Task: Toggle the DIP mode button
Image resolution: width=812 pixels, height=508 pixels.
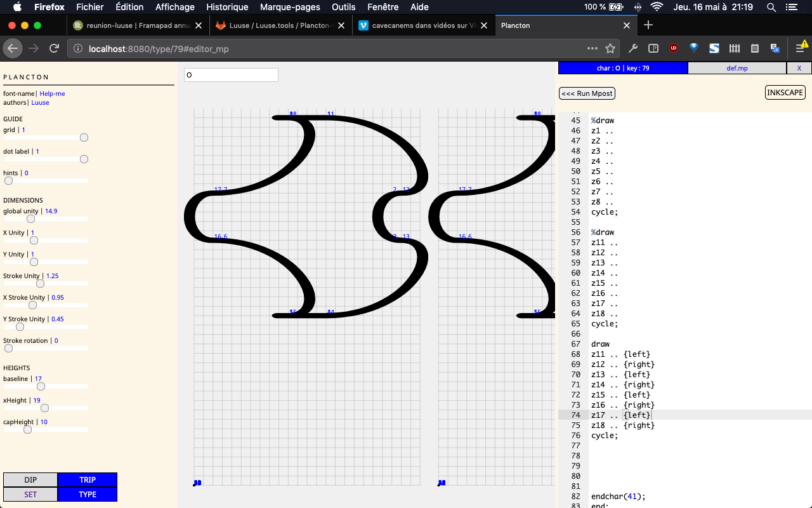Action: click(30, 480)
